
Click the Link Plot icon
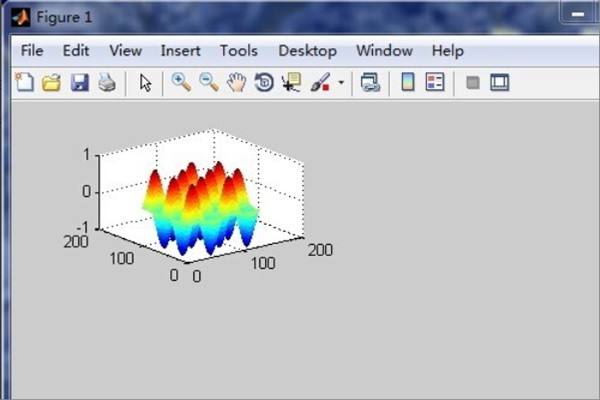[x=370, y=82]
